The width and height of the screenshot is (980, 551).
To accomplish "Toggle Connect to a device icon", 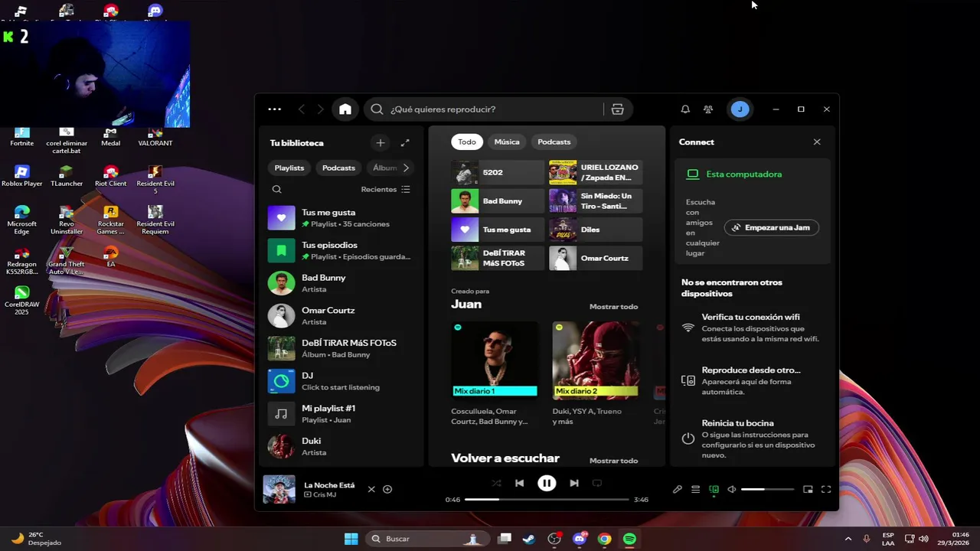I will coord(714,489).
